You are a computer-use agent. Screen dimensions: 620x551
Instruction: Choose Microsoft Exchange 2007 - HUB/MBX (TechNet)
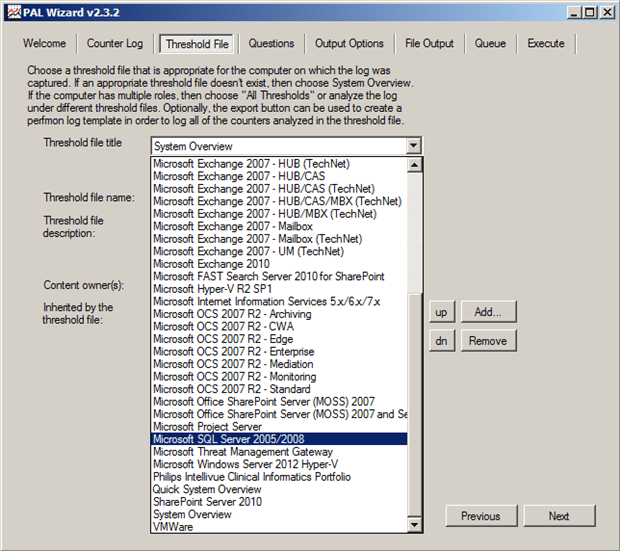click(279, 214)
